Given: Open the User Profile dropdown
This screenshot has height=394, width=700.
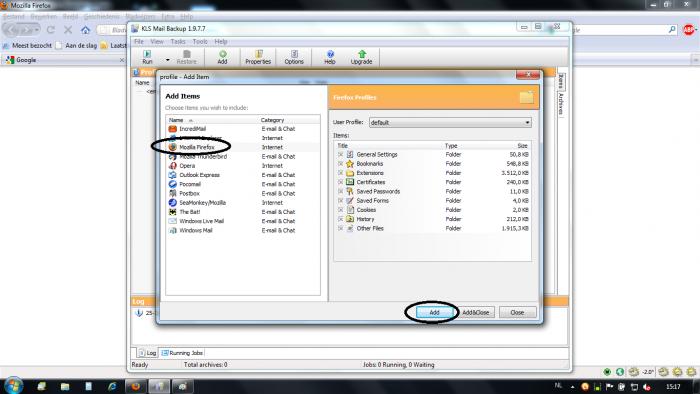Looking at the screenshot, I should click(450, 122).
